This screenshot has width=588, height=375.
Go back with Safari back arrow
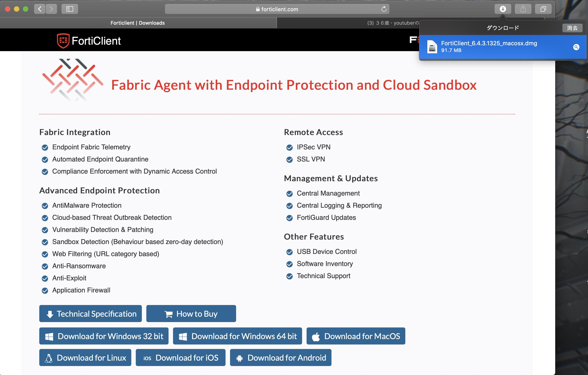pyautogui.click(x=39, y=9)
